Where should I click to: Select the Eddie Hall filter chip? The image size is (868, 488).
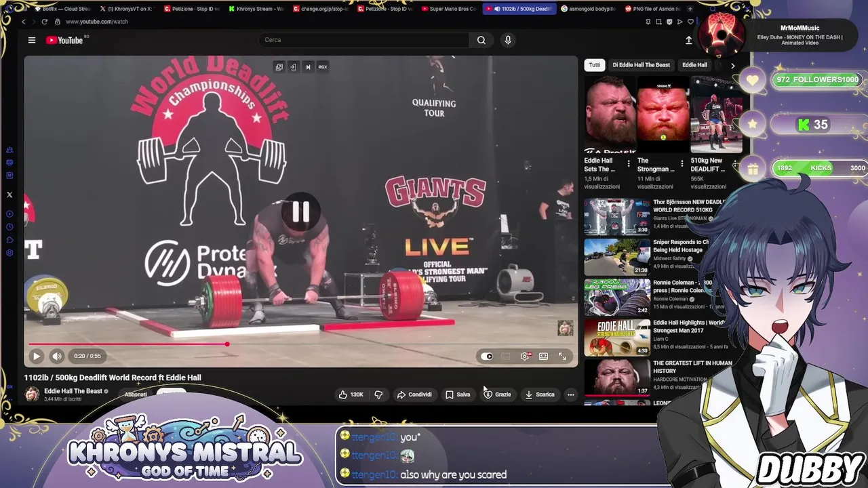click(x=694, y=65)
